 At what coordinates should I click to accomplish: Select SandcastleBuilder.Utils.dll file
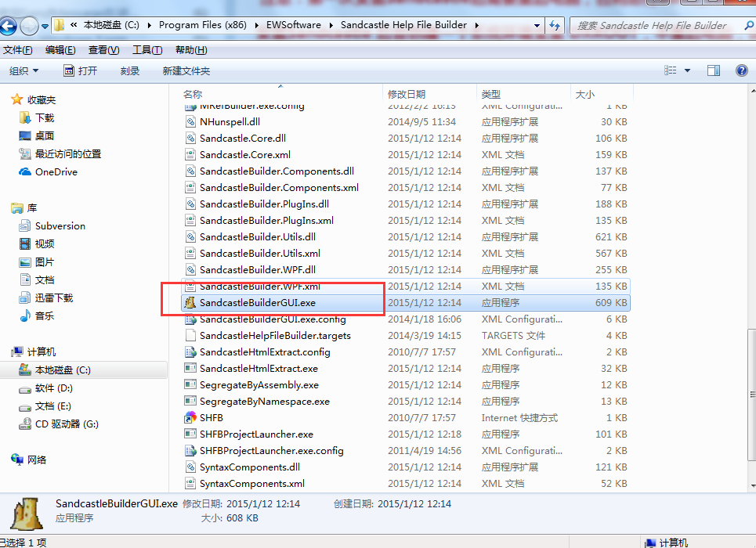[x=406, y=236]
